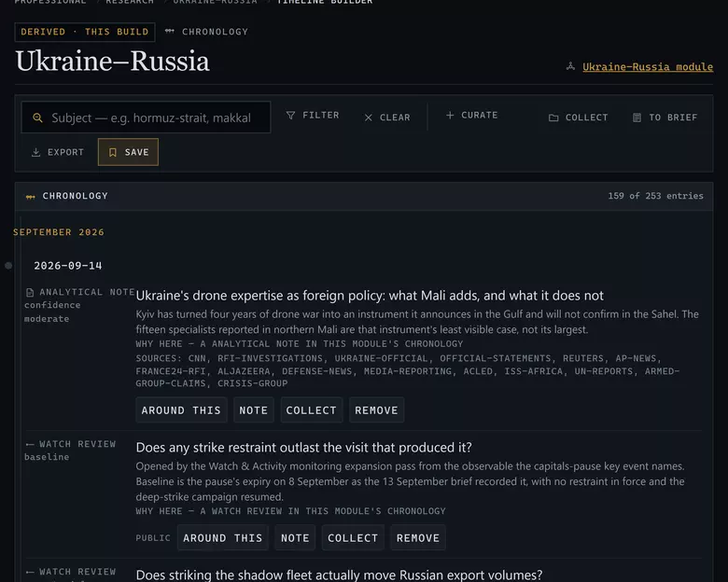This screenshot has width=728, height=582.
Task: Click NOTE on the strike restraint review
Action: click(295, 538)
